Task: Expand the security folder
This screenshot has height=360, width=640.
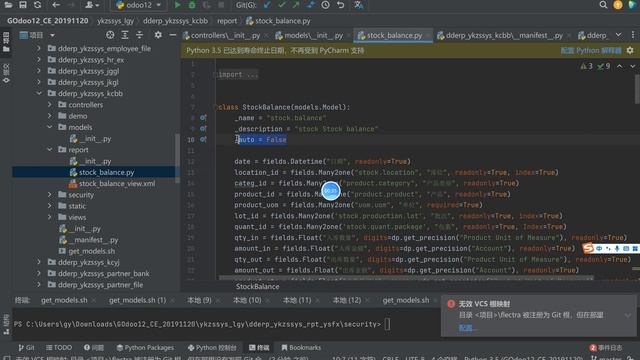Action: (x=50, y=195)
